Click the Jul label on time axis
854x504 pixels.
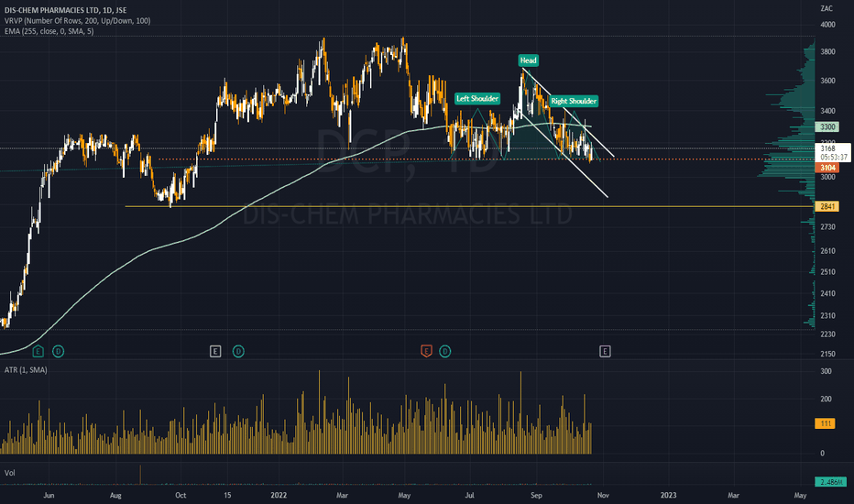469,495
